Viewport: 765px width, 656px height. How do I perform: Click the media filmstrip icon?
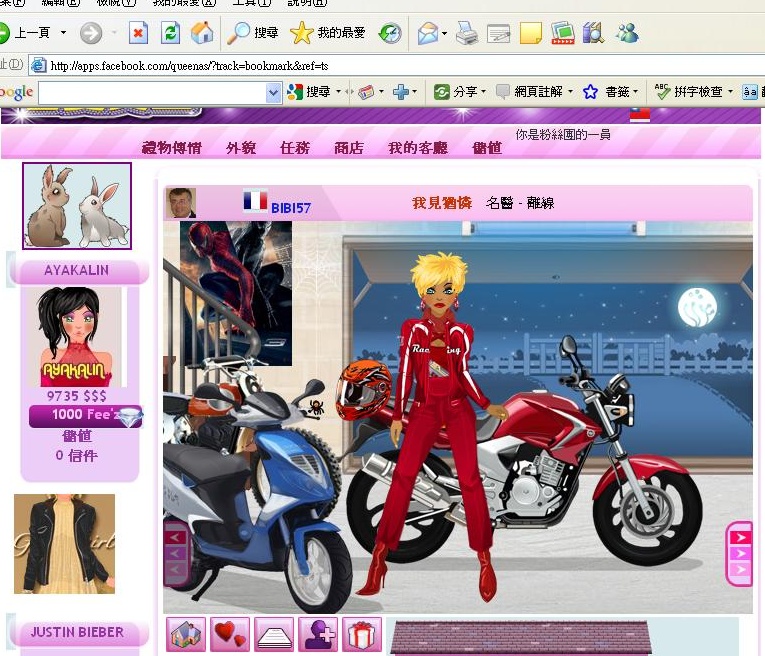tap(563, 33)
